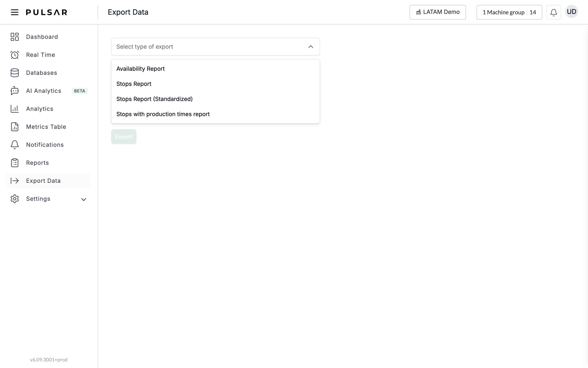
Task: Click the Metrics Table document icon
Action: pyautogui.click(x=14, y=127)
